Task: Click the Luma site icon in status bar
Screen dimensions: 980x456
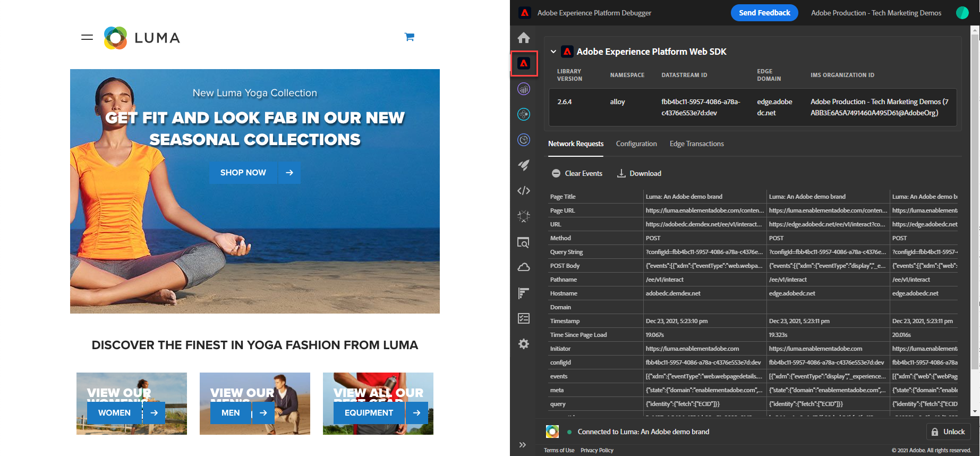Action: pyautogui.click(x=552, y=432)
